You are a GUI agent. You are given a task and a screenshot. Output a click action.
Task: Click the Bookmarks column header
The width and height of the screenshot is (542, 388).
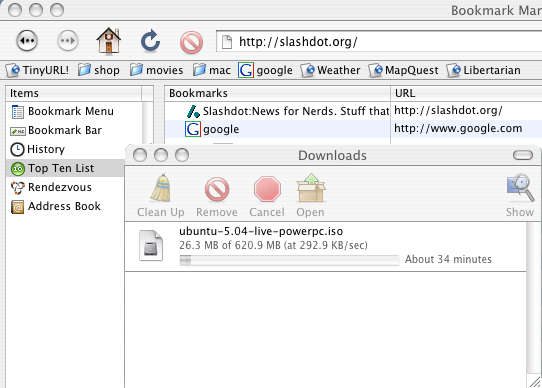tap(278, 93)
